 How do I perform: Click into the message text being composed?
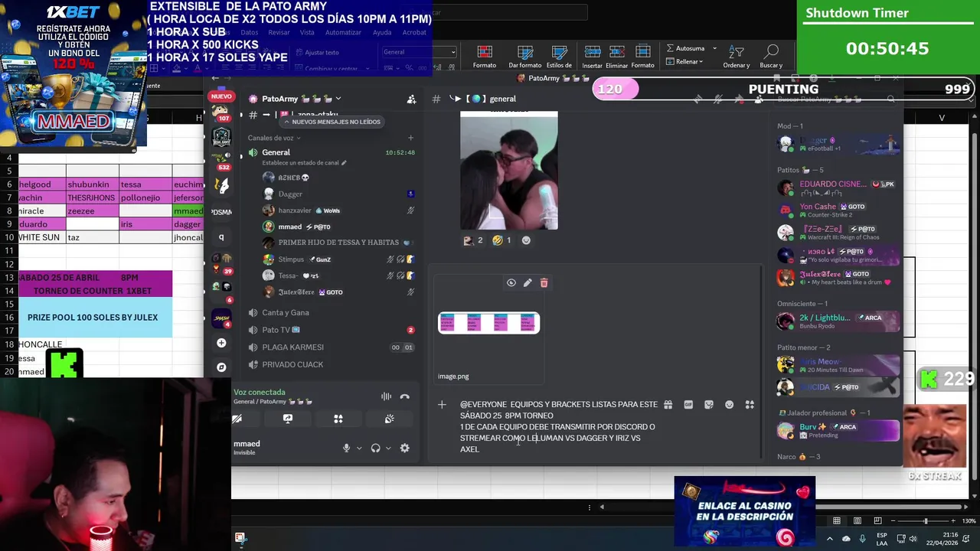[558, 426]
